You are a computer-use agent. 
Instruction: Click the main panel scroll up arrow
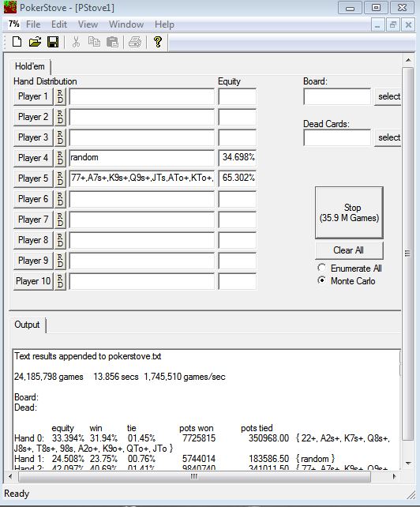click(408, 61)
